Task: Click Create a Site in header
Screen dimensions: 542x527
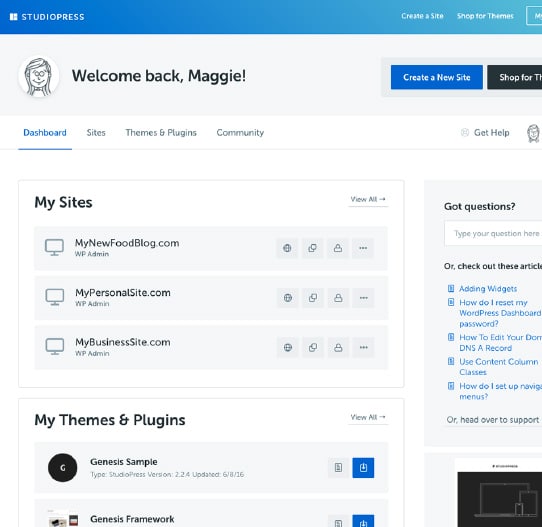Action: pos(422,16)
